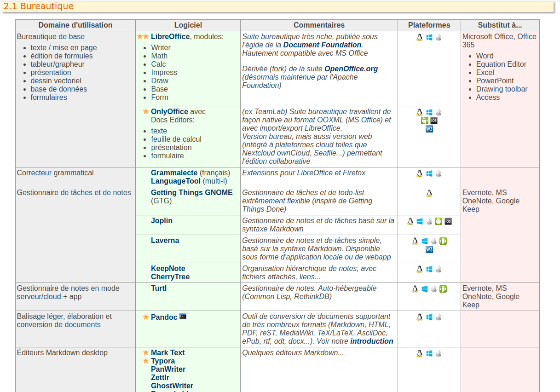
Task: Open the Joplin software link
Action: [162, 221]
